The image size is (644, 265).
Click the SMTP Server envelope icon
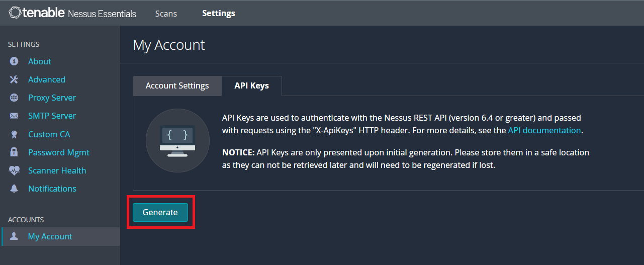click(14, 116)
